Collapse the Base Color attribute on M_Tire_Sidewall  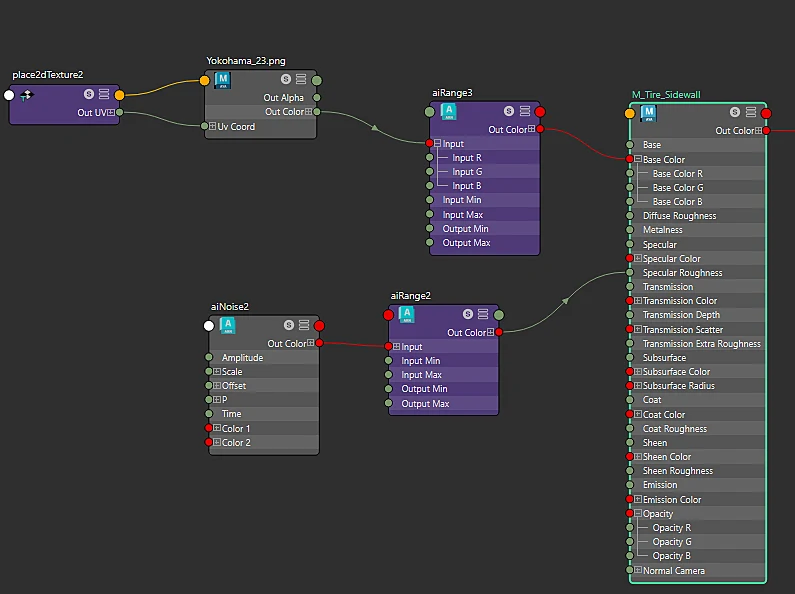coord(638,159)
